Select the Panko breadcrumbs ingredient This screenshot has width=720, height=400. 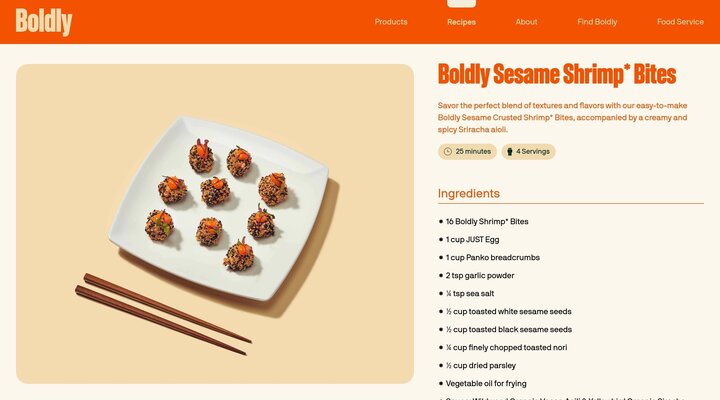tap(492, 257)
